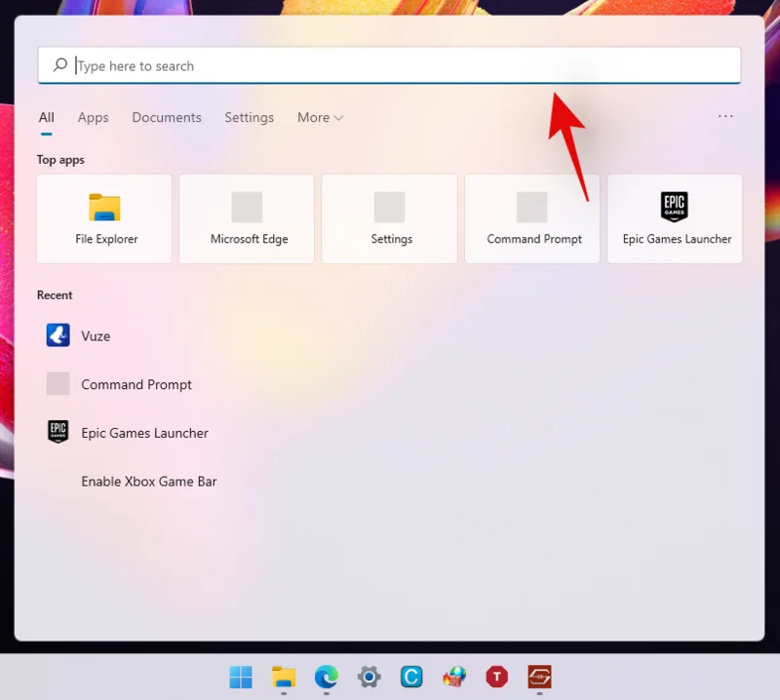
Task: Click the Vuze recent item label
Action: [x=96, y=336]
